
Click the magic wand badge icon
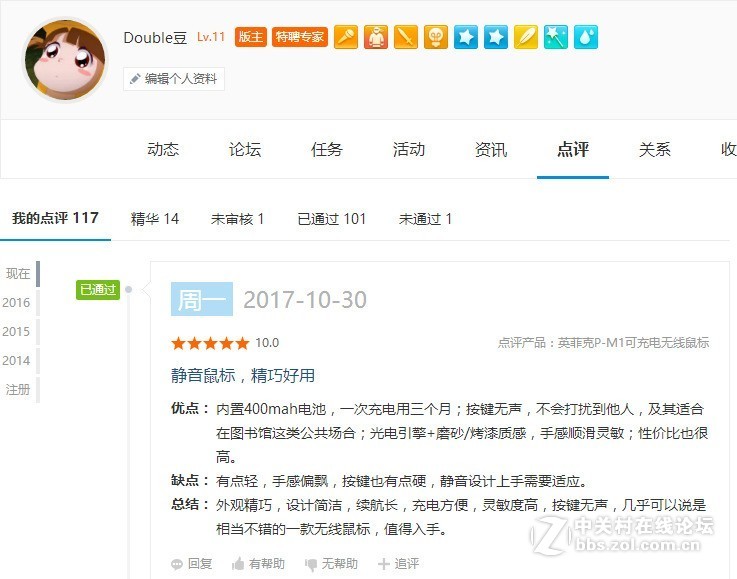tap(556, 37)
